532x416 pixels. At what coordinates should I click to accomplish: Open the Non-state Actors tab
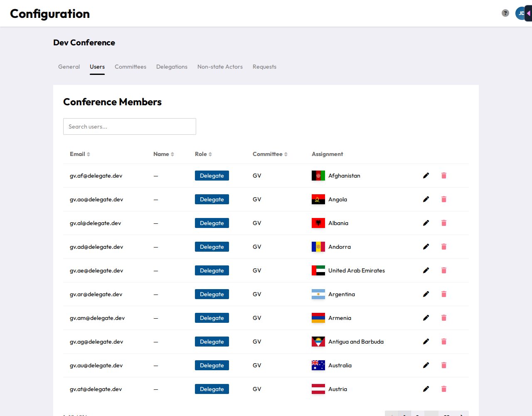[x=220, y=67]
